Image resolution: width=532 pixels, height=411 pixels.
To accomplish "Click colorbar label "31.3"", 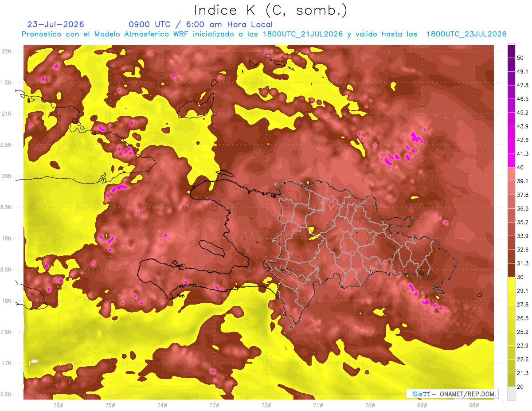I will (523, 263).
